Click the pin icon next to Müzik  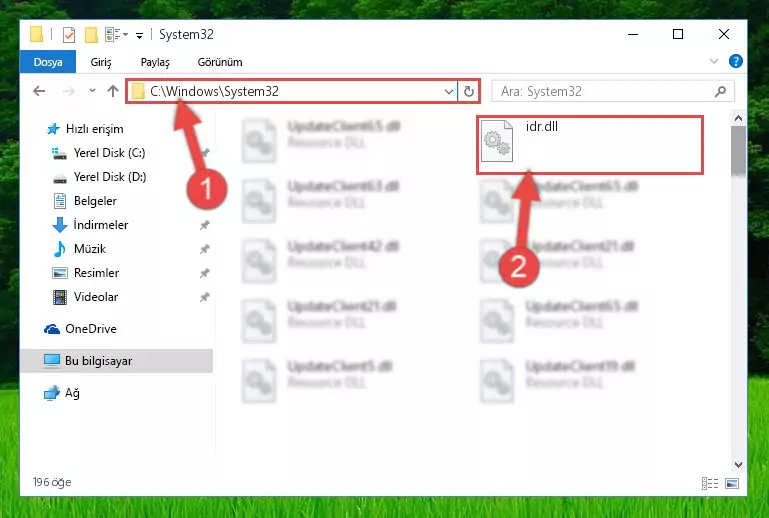(x=205, y=249)
